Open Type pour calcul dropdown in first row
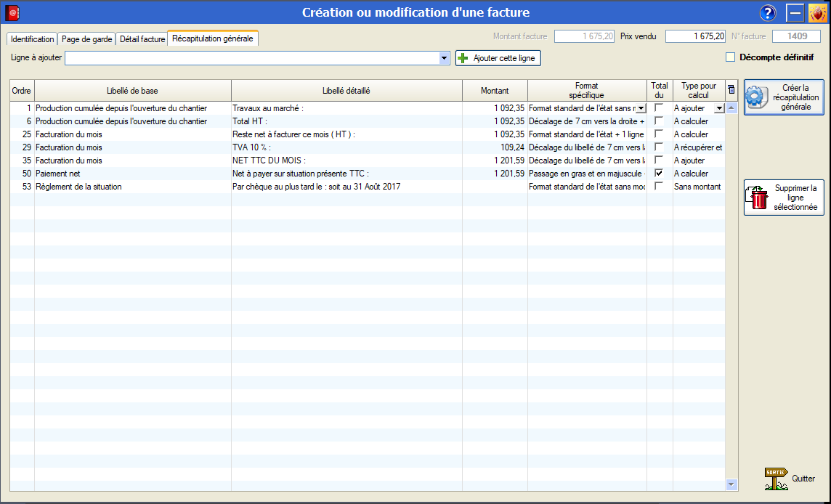The image size is (831, 504). coord(719,108)
